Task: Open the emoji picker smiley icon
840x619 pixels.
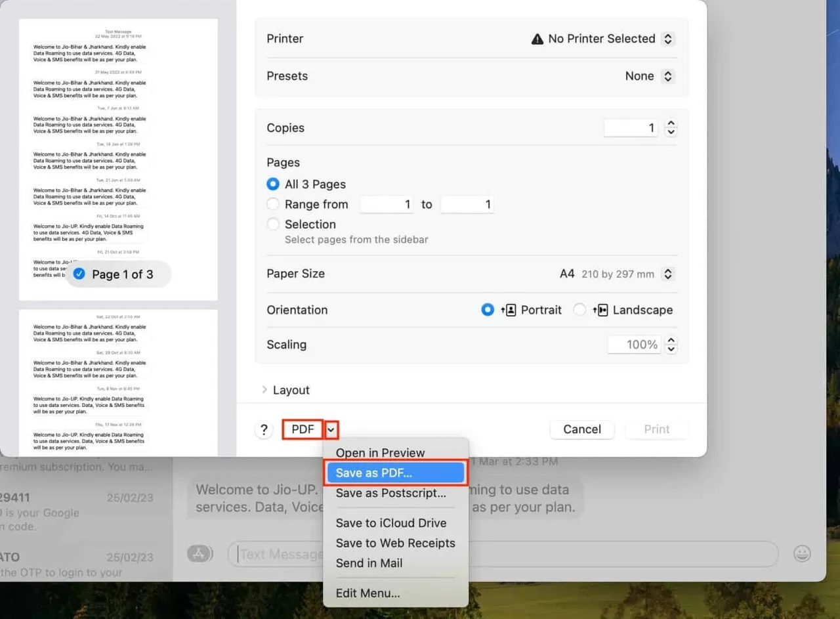Action: 802,553
